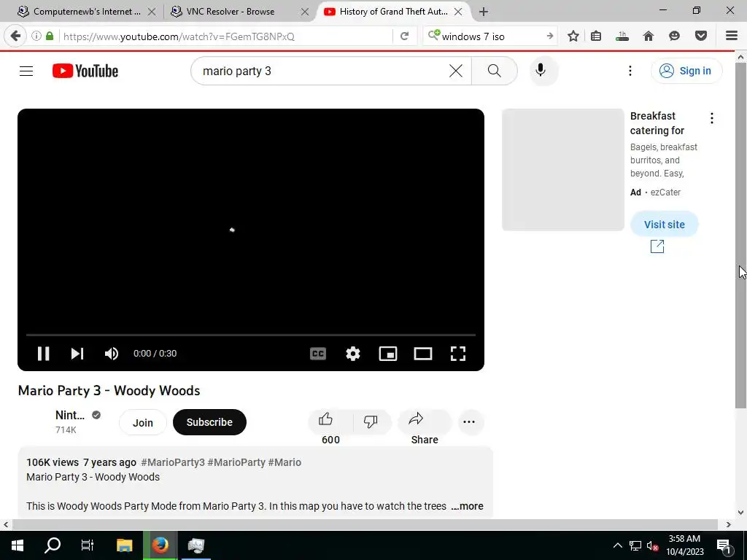Show bookmarks list icon
Viewport: 747px width, 560px height.
click(596, 36)
